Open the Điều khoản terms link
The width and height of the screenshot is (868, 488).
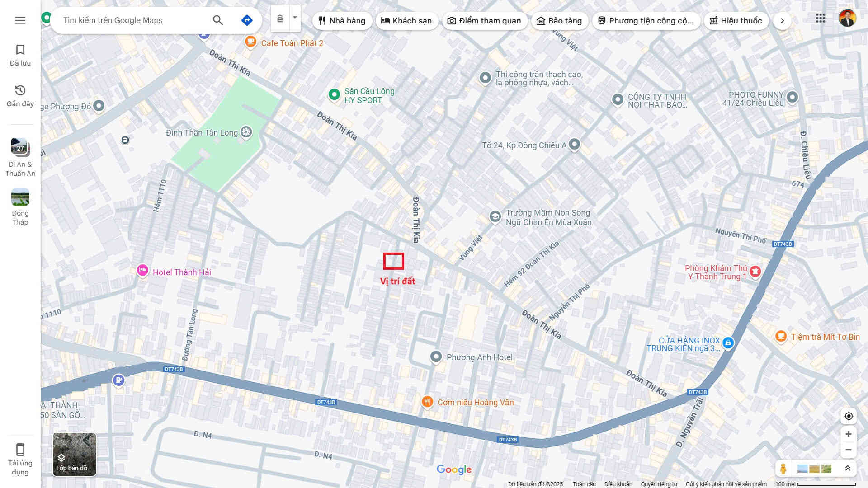618,484
